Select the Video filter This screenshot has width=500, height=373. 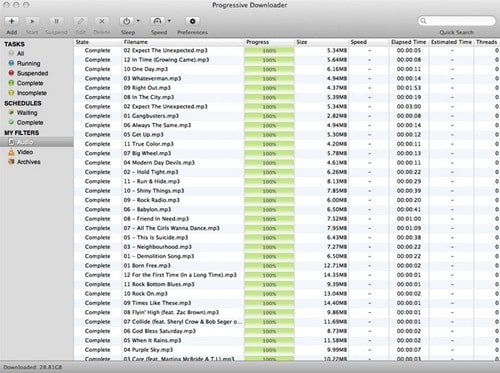point(25,152)
